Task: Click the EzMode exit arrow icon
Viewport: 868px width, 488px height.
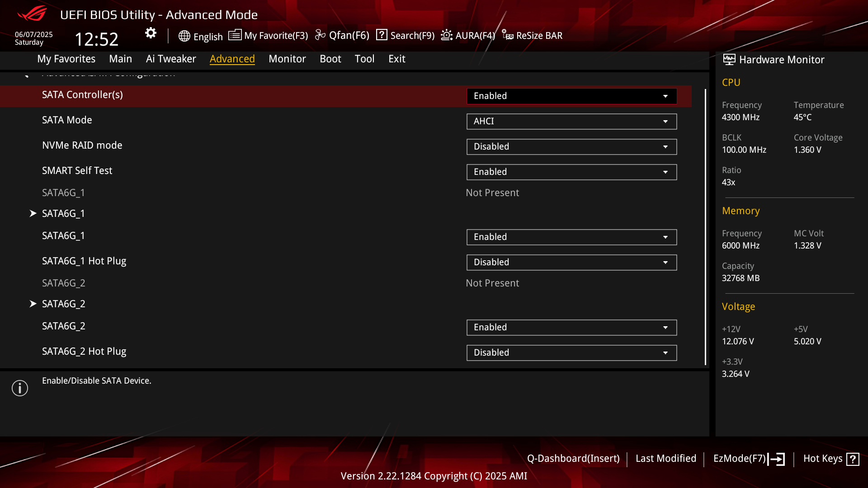Action: click(x=776, y=459)
